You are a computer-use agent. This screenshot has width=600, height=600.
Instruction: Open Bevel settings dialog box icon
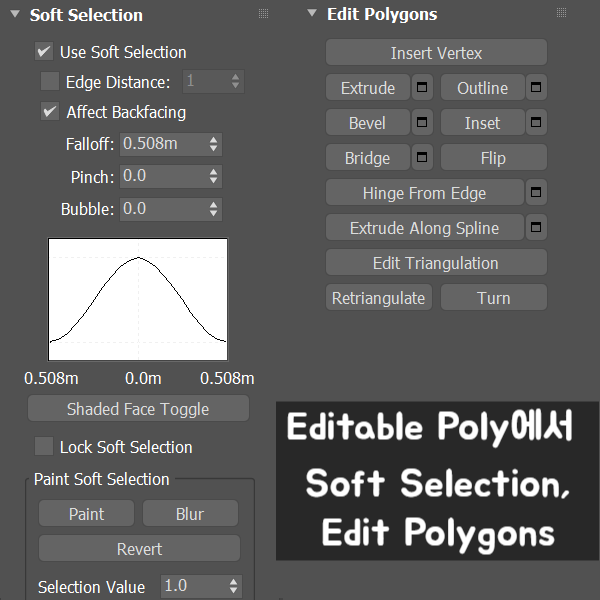click(x=422, y=122)
